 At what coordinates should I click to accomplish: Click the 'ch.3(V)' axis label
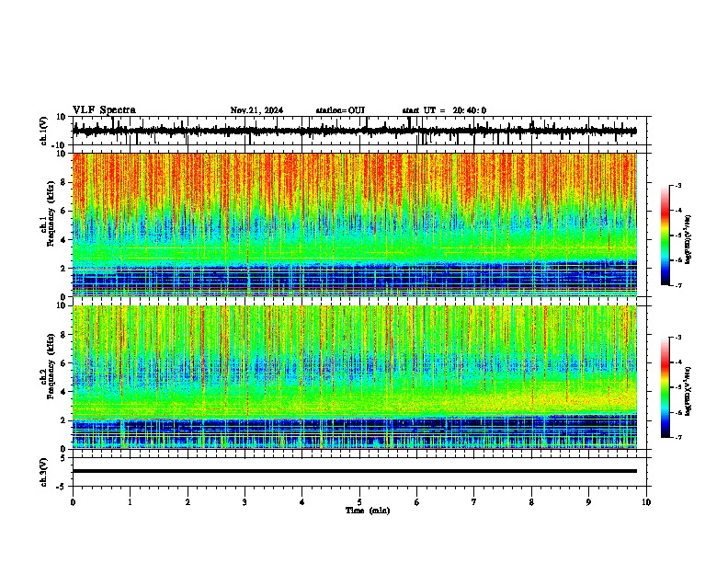44,472
